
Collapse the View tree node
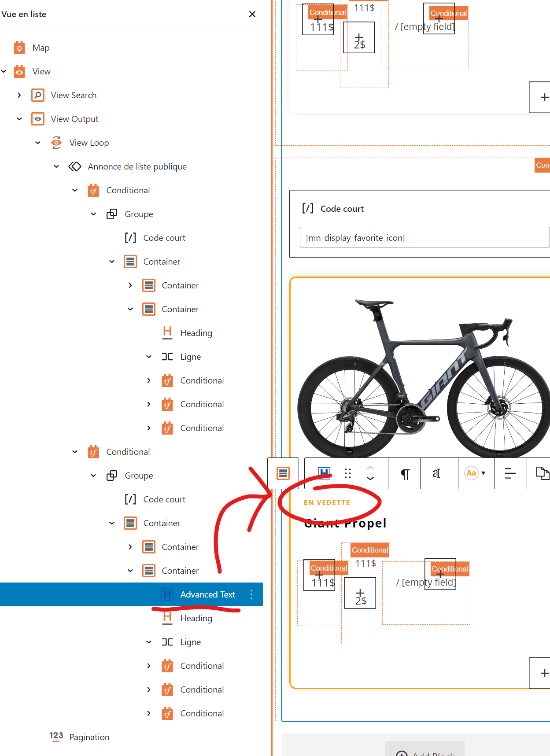point(4,71)
